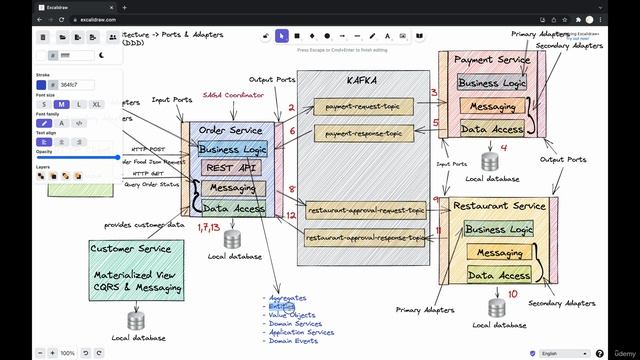Select the KAFKA heading text
This screenshot has height=360, width=640.
point(362,80)
